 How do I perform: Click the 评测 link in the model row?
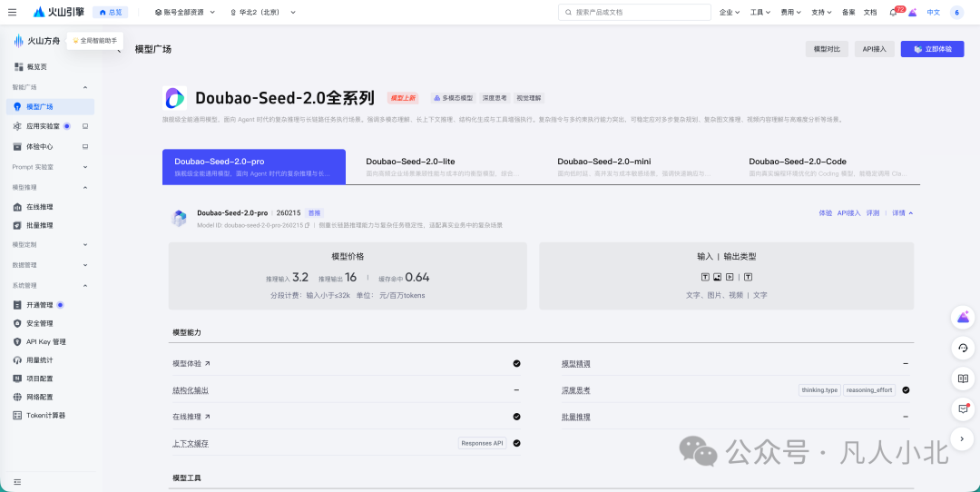pos(873,213)
